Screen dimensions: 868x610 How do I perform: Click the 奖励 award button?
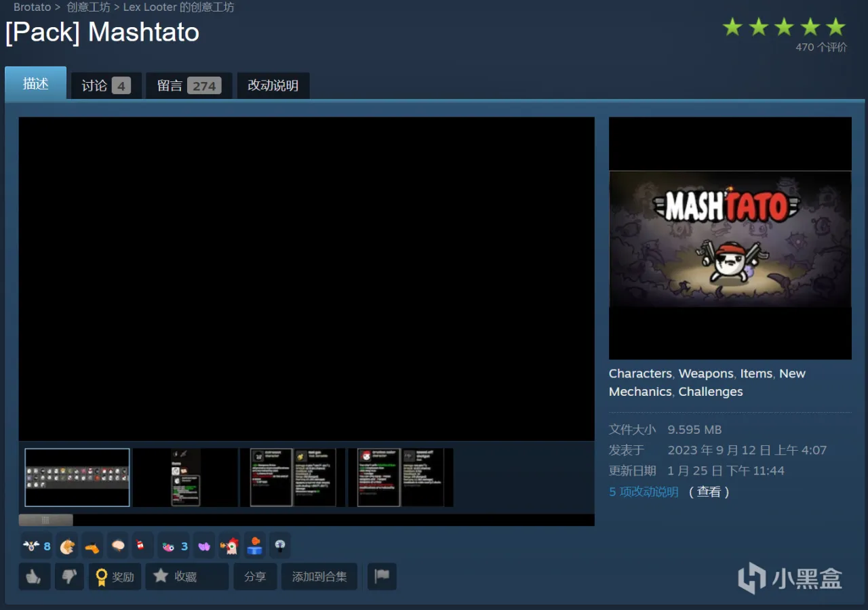click(x=115, y=576)
